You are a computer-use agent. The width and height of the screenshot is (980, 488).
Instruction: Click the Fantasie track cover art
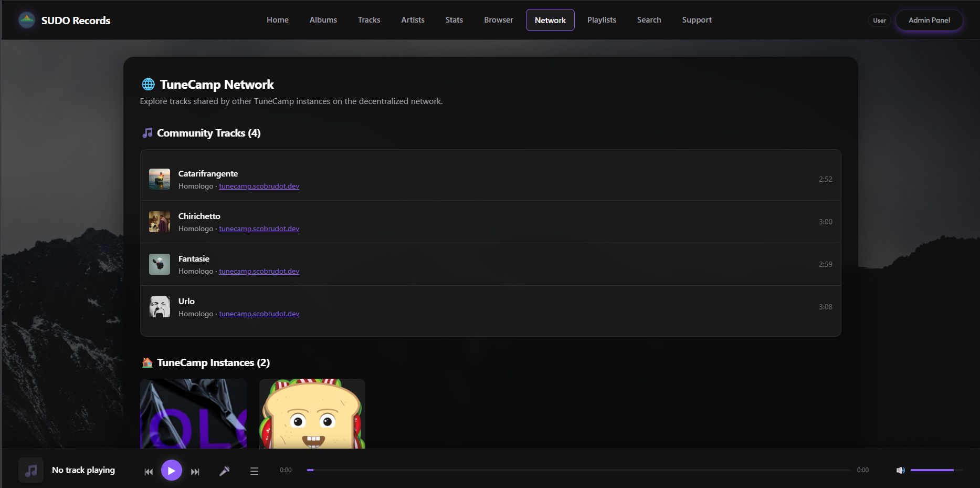(159, 264)
